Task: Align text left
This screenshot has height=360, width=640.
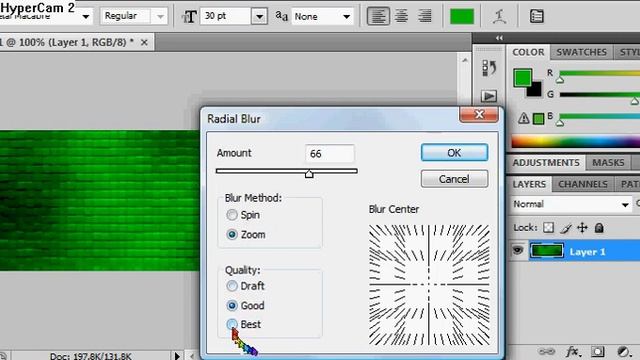Action: pyautogui.click(x=378, y=16)
